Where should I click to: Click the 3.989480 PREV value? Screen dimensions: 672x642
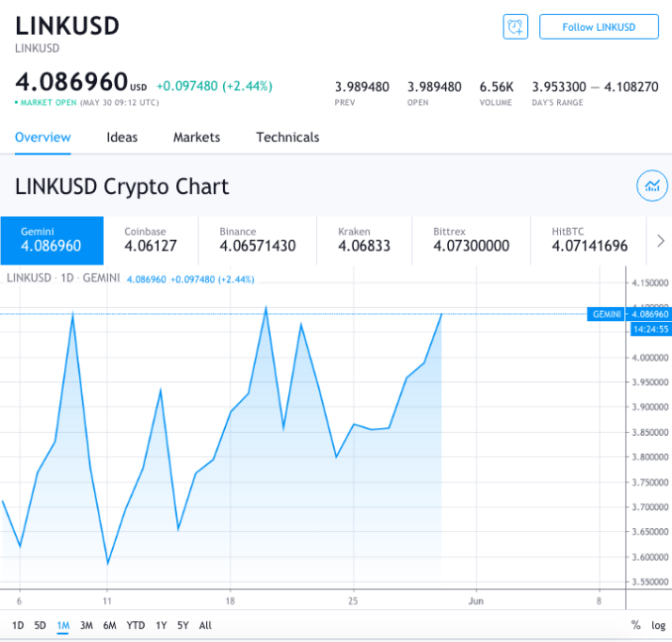(361, 87)
